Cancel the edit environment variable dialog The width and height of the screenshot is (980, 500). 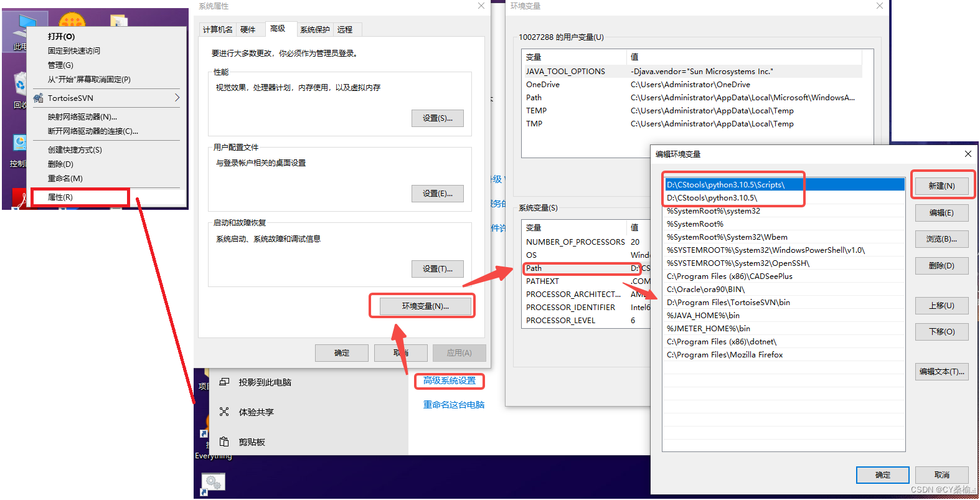point(942,475)
